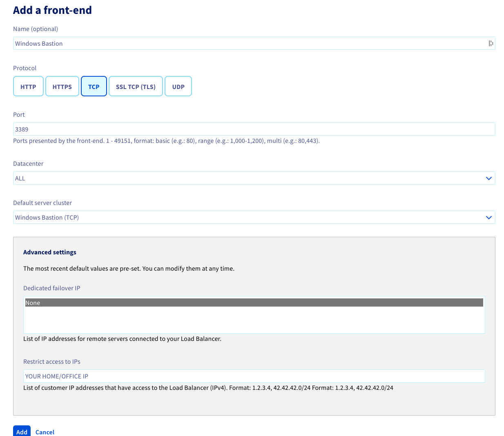Image resolution: width=504 pixels, height=436 pixels.
Task: Select the HTTP protocol option
Action: pyautogui.click(x=28, y=87)
